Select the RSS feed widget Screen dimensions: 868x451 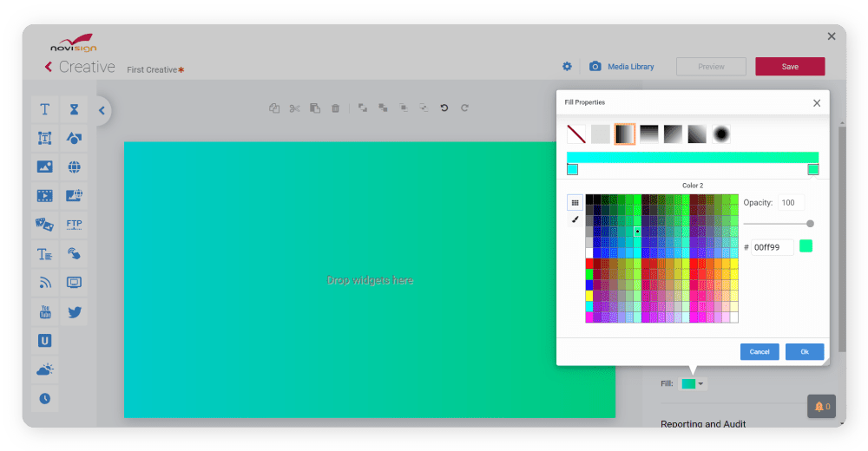44,282
